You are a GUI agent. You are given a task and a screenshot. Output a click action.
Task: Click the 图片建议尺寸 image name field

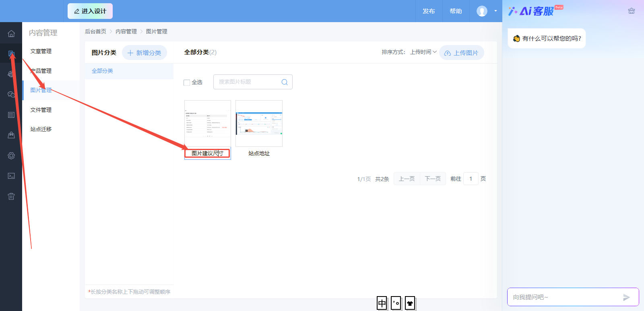[x=207, y=153]
